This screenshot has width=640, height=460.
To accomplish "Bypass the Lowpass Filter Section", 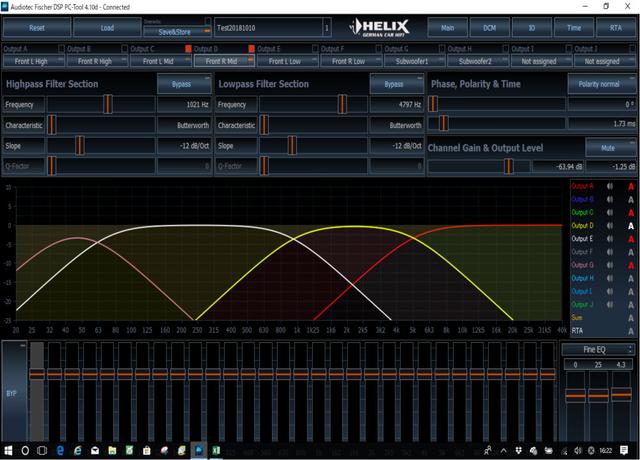I will pyautogui.click(x=397, y=84).
